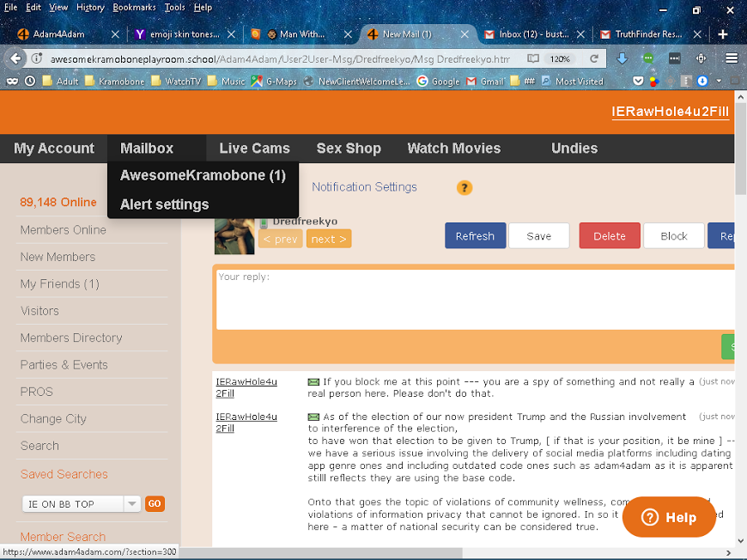747x560 pixels.
Task: Open Dredfreekyo's profile thumbnail photo
Action: (x=234, y=236)
